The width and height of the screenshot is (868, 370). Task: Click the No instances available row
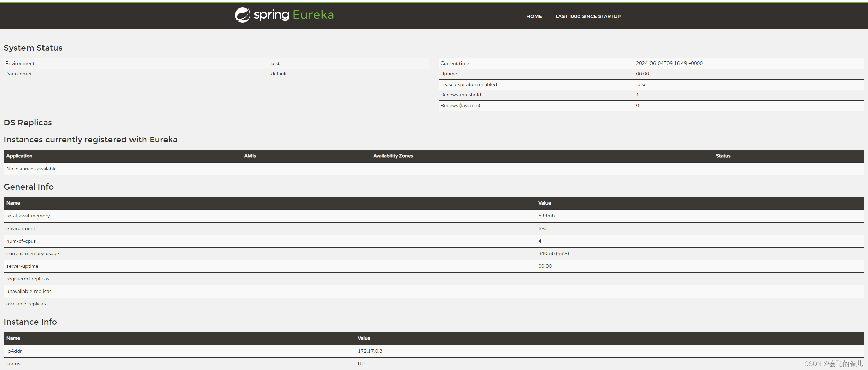[32, 169]
